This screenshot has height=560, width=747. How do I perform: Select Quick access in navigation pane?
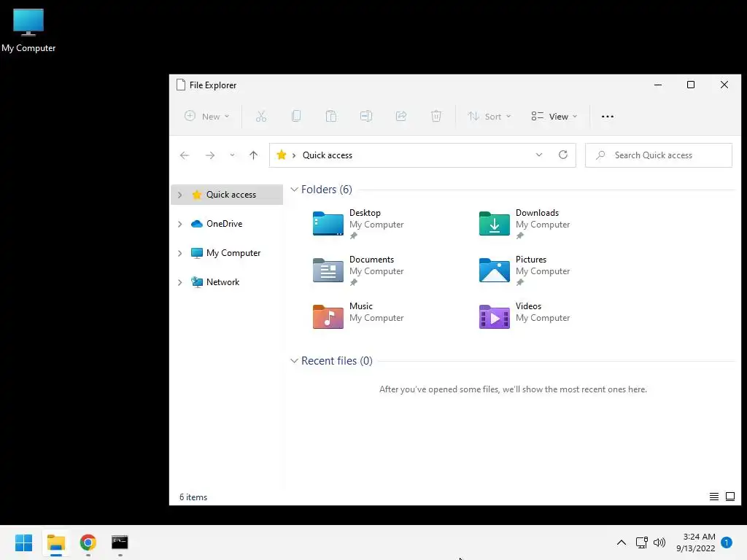227,194
